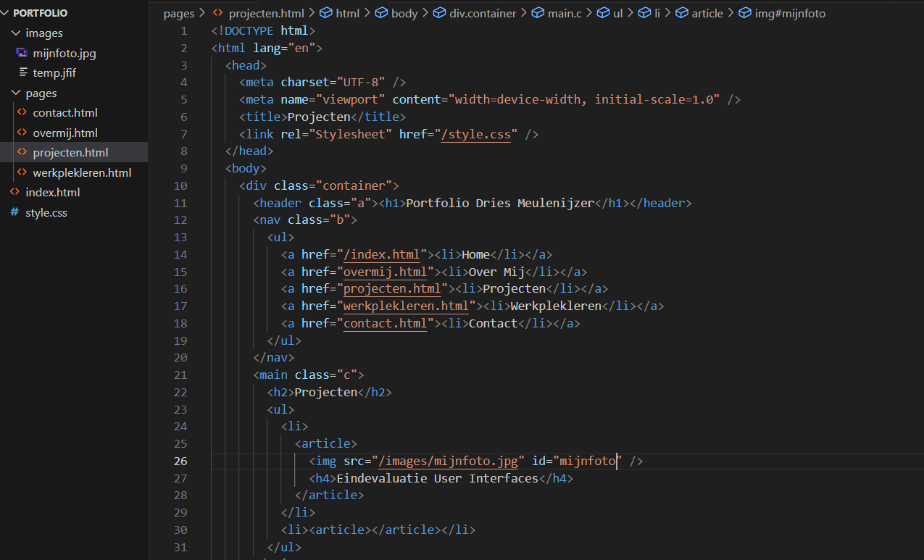Click the /style.css href link in code
The image size is (924, 560).
point(478,134)
